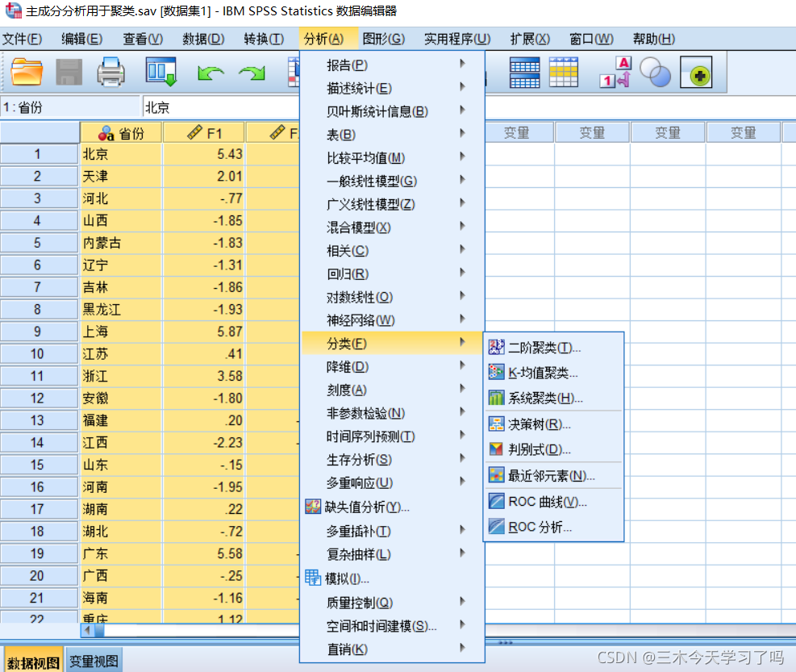Click the overlapping circles variable sets icon
This screenshot has height=672, width=796.
point(655,72)
